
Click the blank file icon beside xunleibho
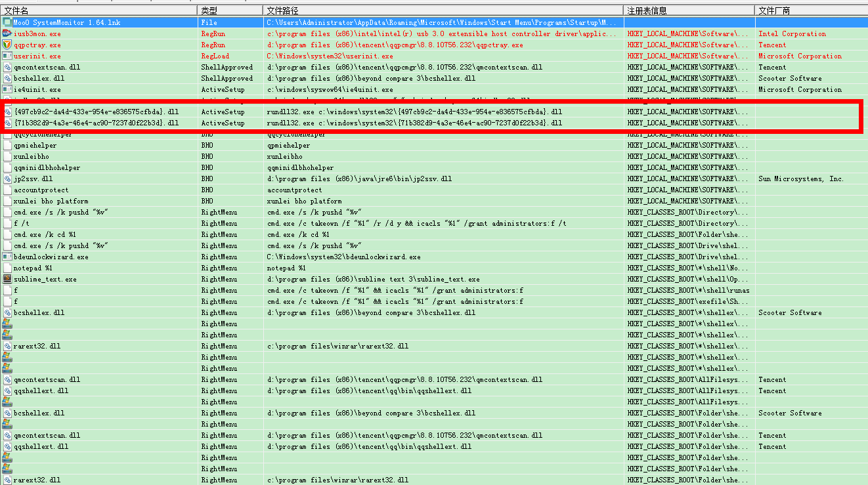[7, 156]
